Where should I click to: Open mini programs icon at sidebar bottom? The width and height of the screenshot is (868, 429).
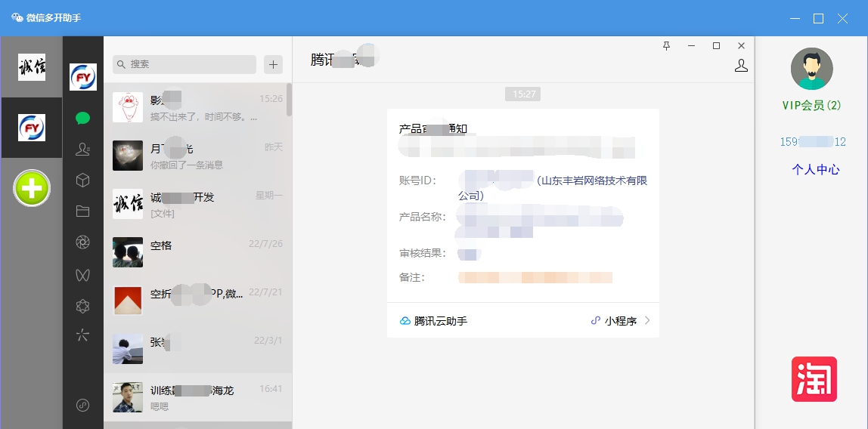pos(83,406)
